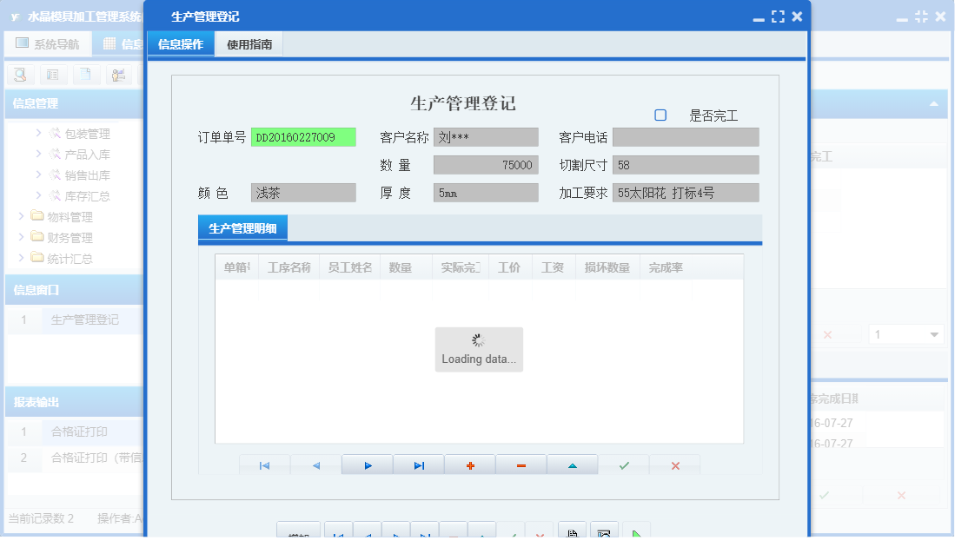Add a new row with the red plus icon
Image resolution: width=955 pixels, height=560 pixels.
point(470,465)
